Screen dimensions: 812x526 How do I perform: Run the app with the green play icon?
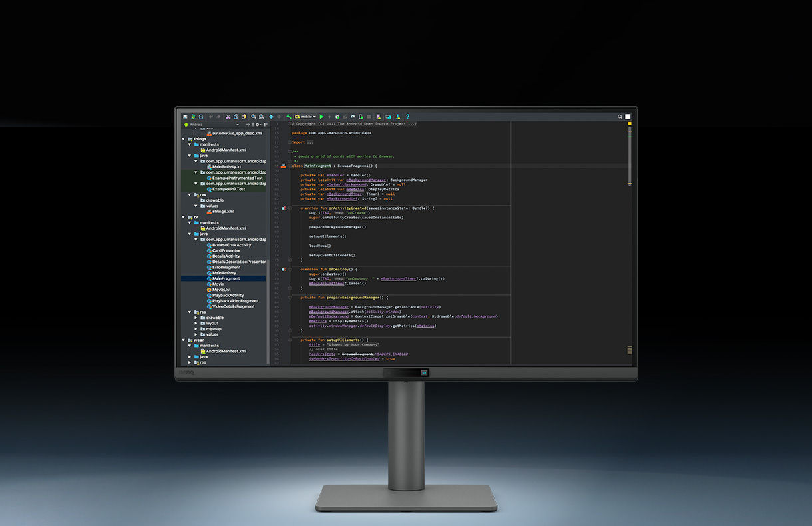(x=321, y=117)
